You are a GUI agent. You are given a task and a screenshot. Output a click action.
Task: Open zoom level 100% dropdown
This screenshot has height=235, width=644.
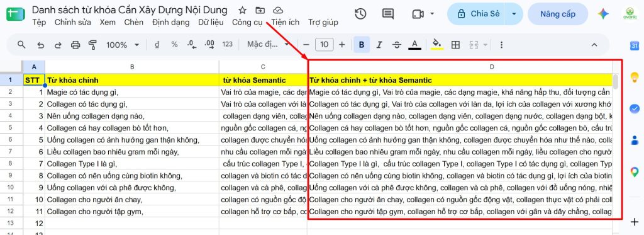coord(123,45)
